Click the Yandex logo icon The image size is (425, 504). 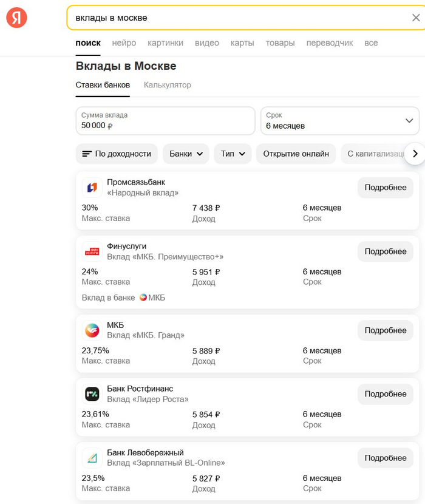click(17, 18)
